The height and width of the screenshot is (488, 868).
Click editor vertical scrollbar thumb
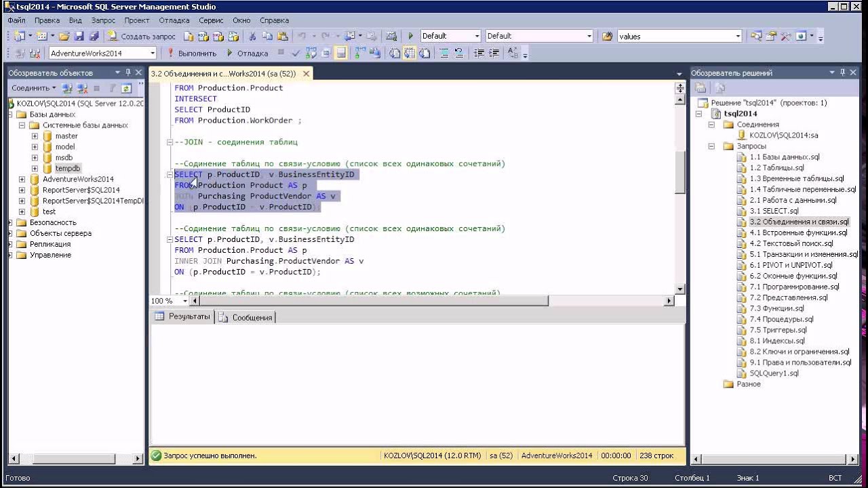tap(680, 171)
